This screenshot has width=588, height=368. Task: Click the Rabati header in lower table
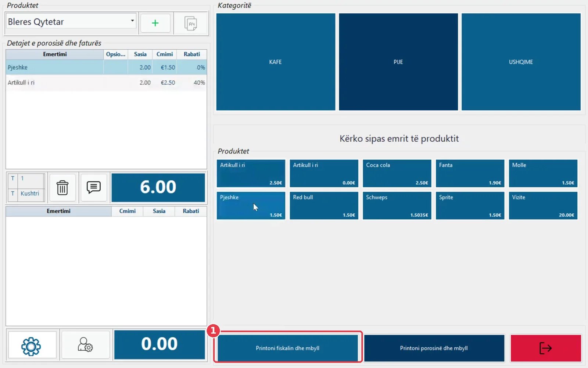click(191, 211)
